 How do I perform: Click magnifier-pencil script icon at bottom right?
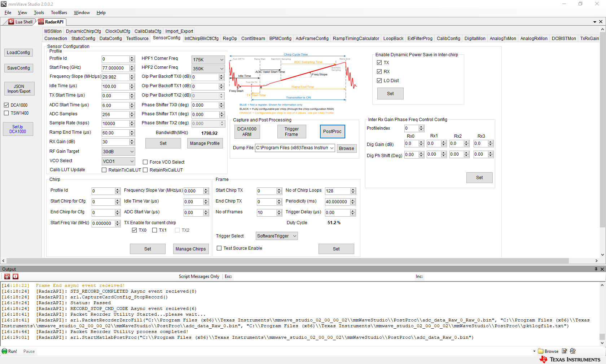pos(573,351)
